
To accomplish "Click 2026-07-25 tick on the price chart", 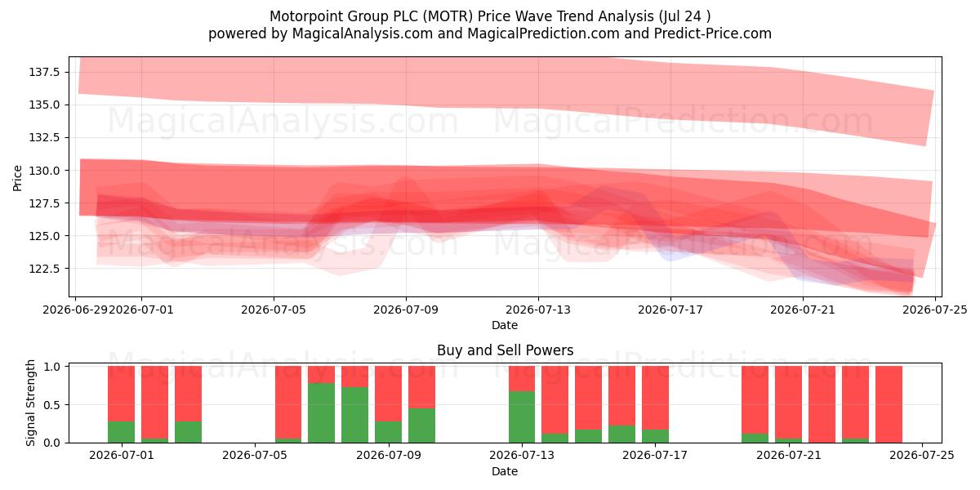I will coord(935,310).
